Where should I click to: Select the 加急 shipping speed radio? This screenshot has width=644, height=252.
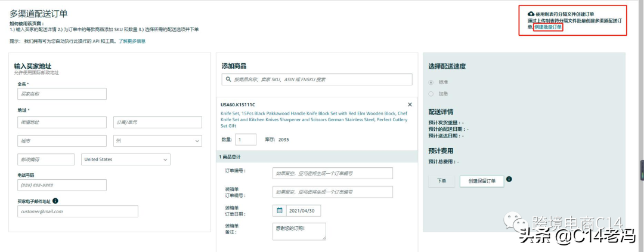click(x=432, y=93)
